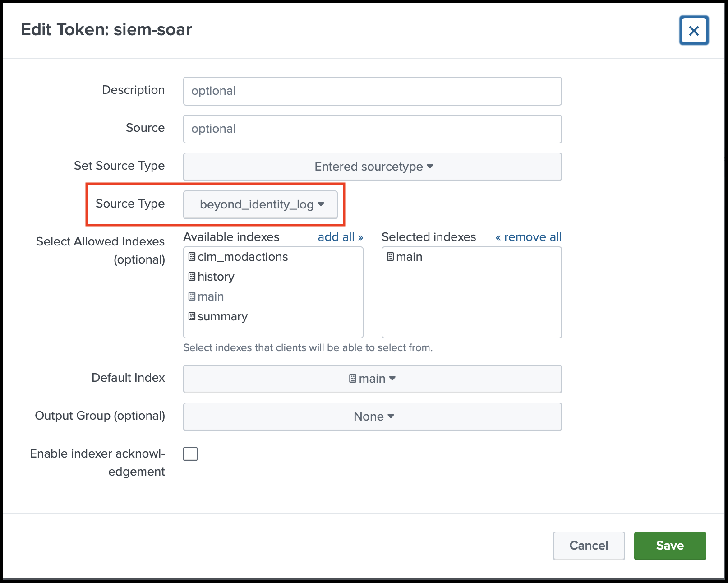
Task: Open the Output Group dropdown set to None
Action: pos(372,416)
